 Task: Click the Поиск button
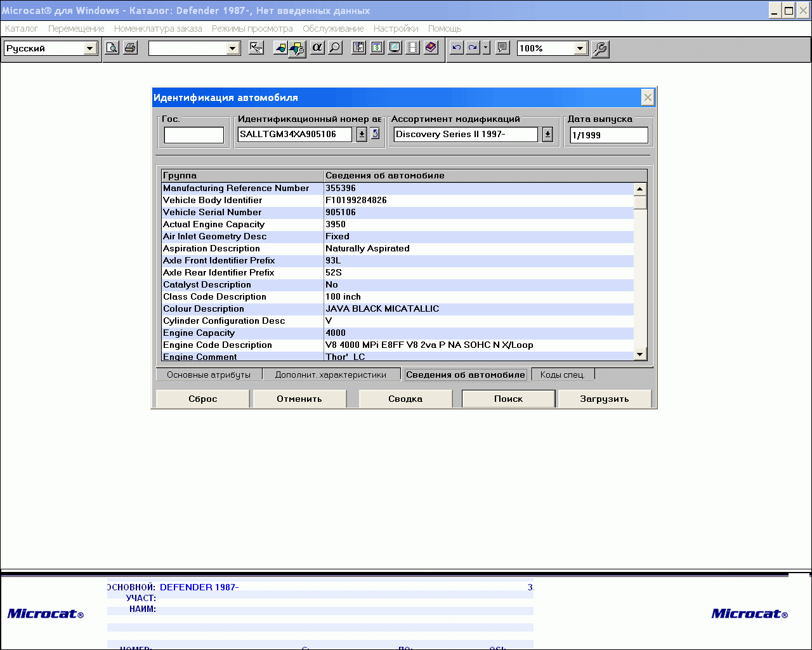coord(509,399)
